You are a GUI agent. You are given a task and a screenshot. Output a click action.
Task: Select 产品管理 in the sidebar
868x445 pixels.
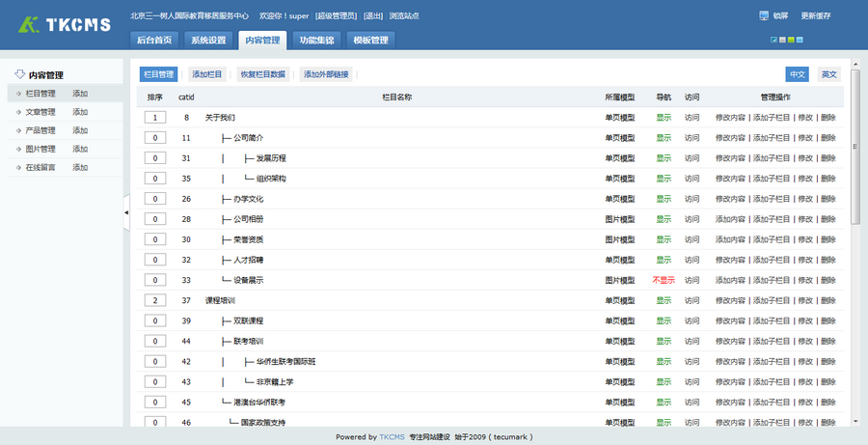[41, 130]
